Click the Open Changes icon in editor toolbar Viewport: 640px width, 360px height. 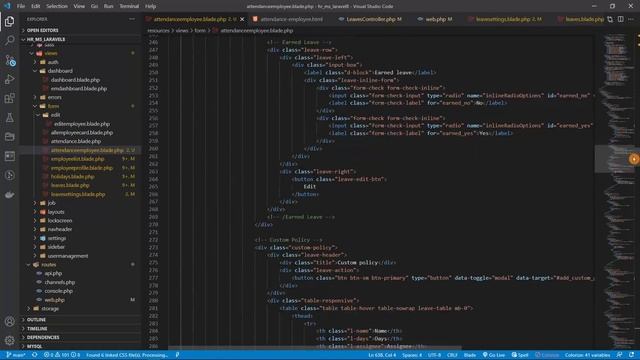tap(610, 19)
